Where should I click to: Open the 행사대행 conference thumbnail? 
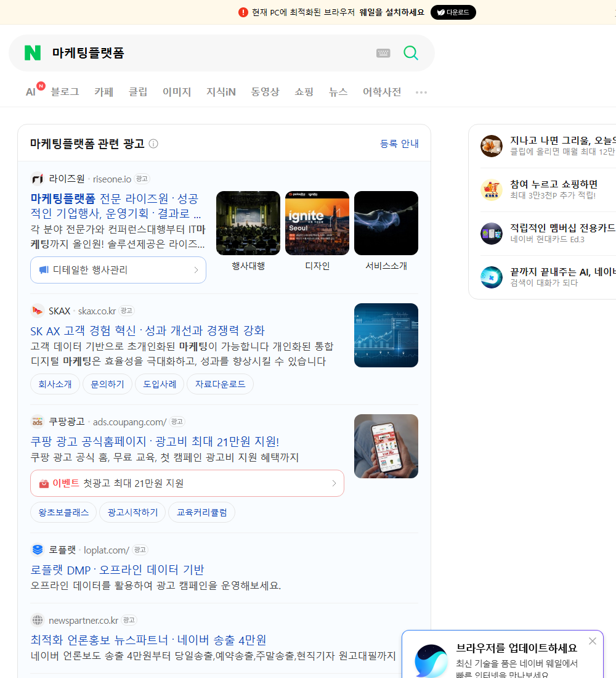248,223
